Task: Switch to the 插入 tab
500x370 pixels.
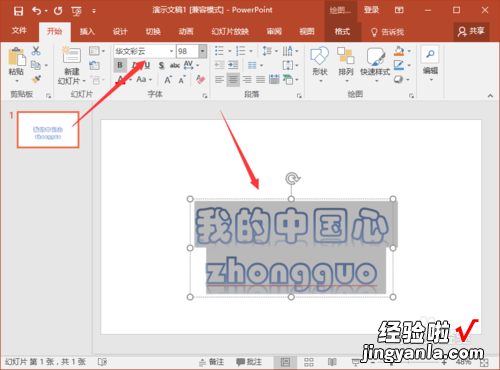Action: pyautogui.click(x=87, y=32)
